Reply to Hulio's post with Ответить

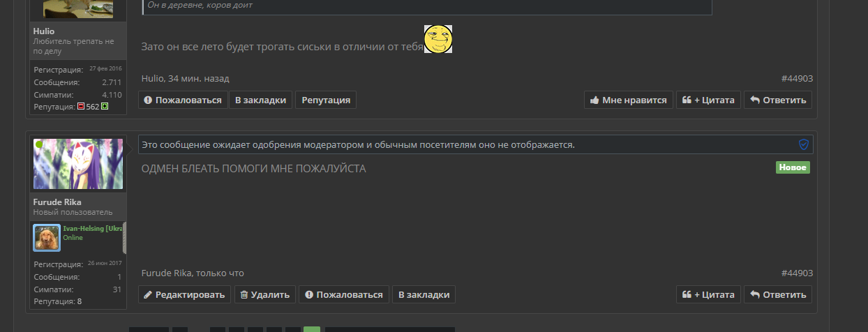[778, 100]
